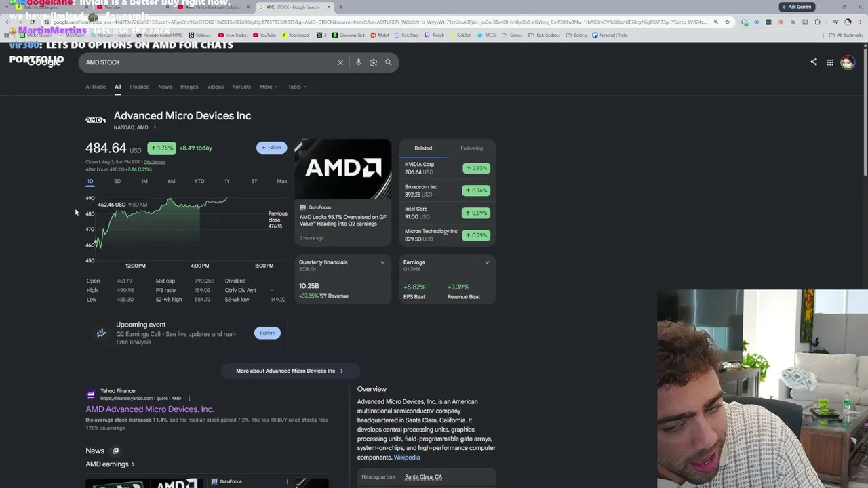Open the GuruFocus AMD overvalued news card
Image resolution: width=868 pixels, height=488 pixels.
point(343,192)
